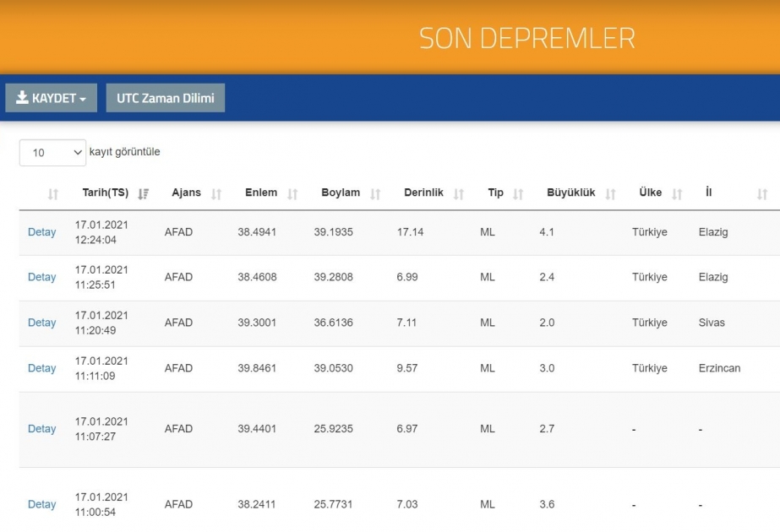This screenshot has width=780, height=532.
Task: Sort table by Derinlik sort icon
Action: tap(459, 194)
